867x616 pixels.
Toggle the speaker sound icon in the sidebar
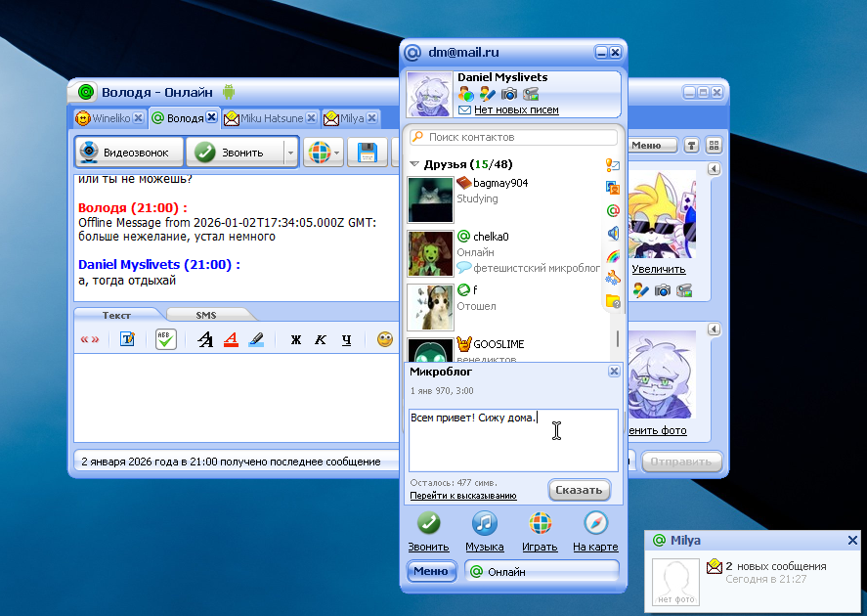[613, 234]
